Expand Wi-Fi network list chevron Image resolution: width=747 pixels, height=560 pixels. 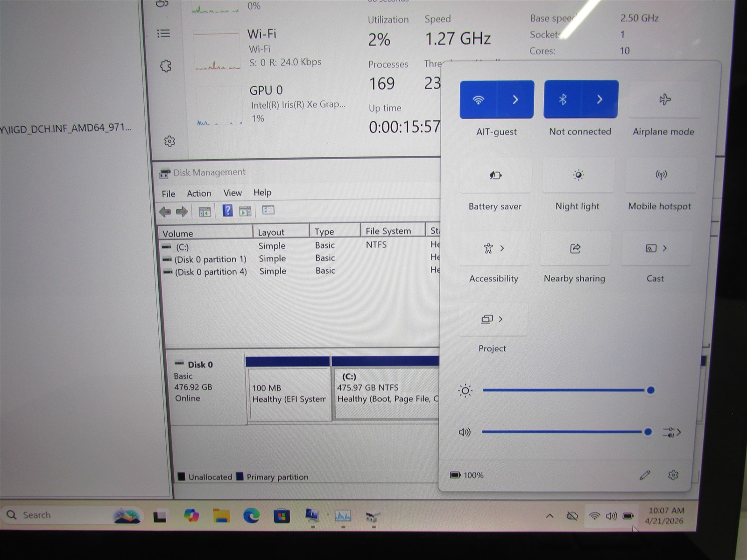click(x=515, y=99)
